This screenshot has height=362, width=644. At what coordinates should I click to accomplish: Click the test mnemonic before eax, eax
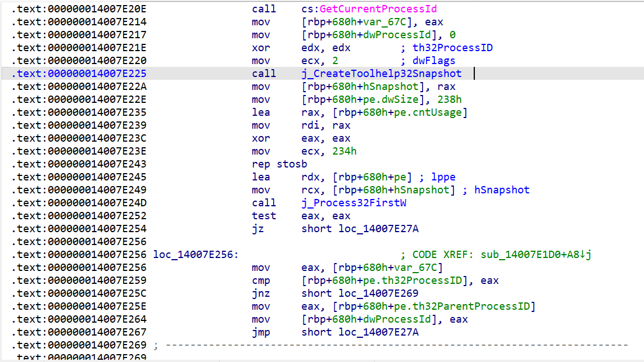coord(264,216)
